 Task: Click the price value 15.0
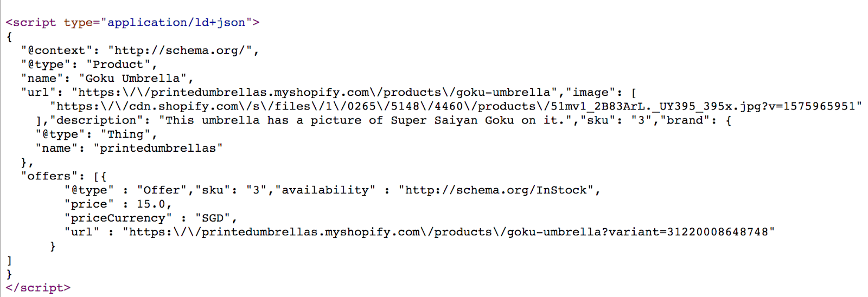pos(151,204)
